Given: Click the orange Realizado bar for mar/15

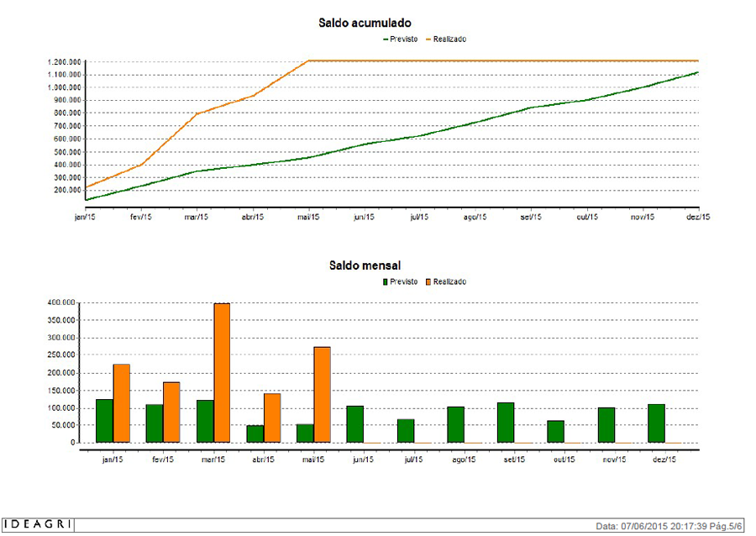Looking at the screenshot, I should (x=222, y=373).
